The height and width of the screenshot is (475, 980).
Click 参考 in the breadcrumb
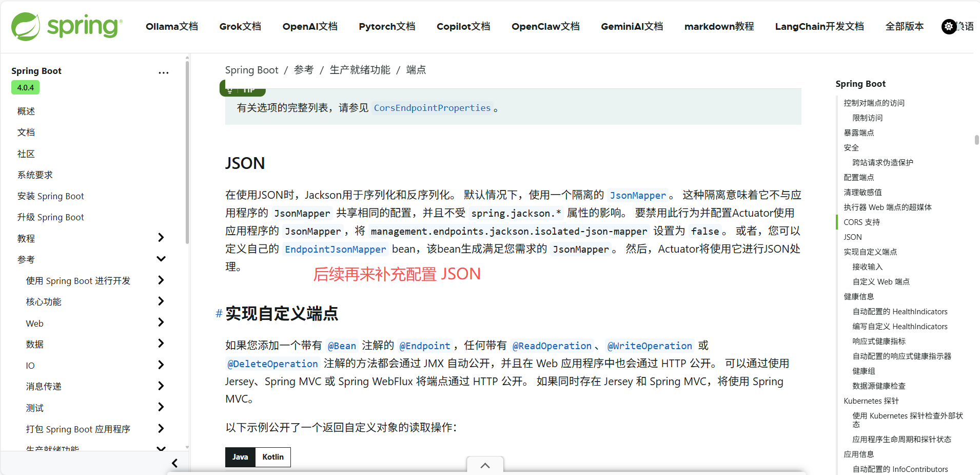coord(304,70)
